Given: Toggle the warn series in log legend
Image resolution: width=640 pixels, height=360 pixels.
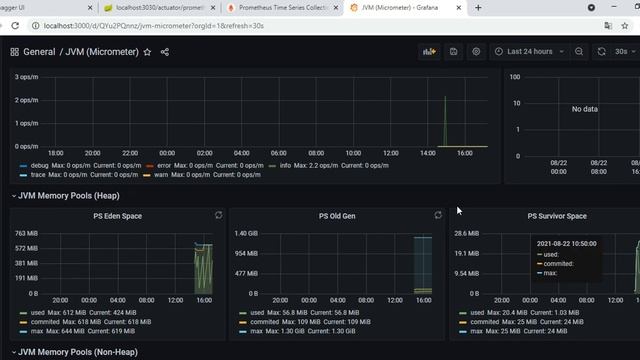Looking at the screenshot, I should 161,175.
